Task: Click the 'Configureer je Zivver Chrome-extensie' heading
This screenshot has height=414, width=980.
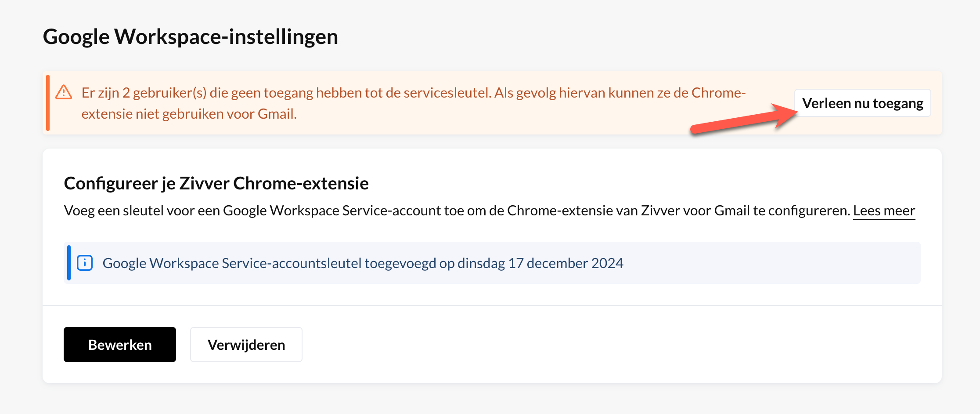Action: click(x=216, y=183)
